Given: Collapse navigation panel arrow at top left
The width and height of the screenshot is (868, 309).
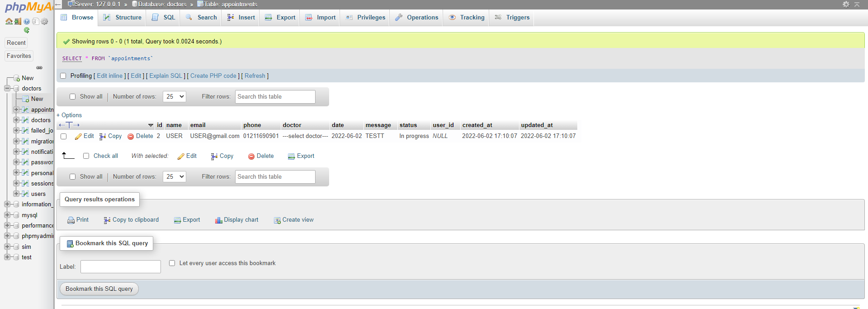Looking at the screenshot, I should pyautogui.click(x=58, y=4).
